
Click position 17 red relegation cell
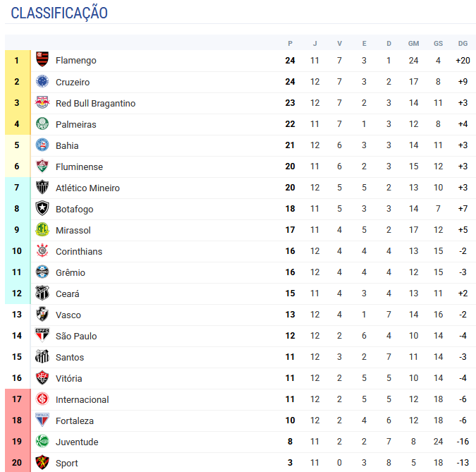point(18,399)
